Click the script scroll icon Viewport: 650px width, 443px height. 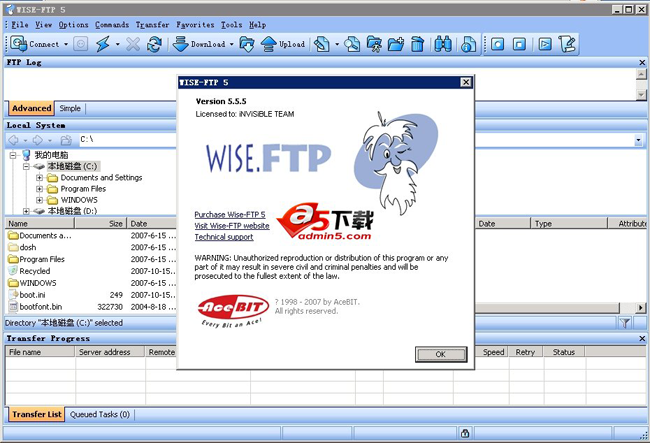coord(567,44)
